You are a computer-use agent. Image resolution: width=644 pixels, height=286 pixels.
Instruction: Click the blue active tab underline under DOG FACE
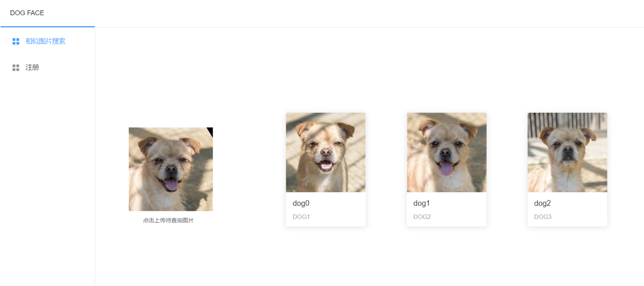tap(48, 27)
